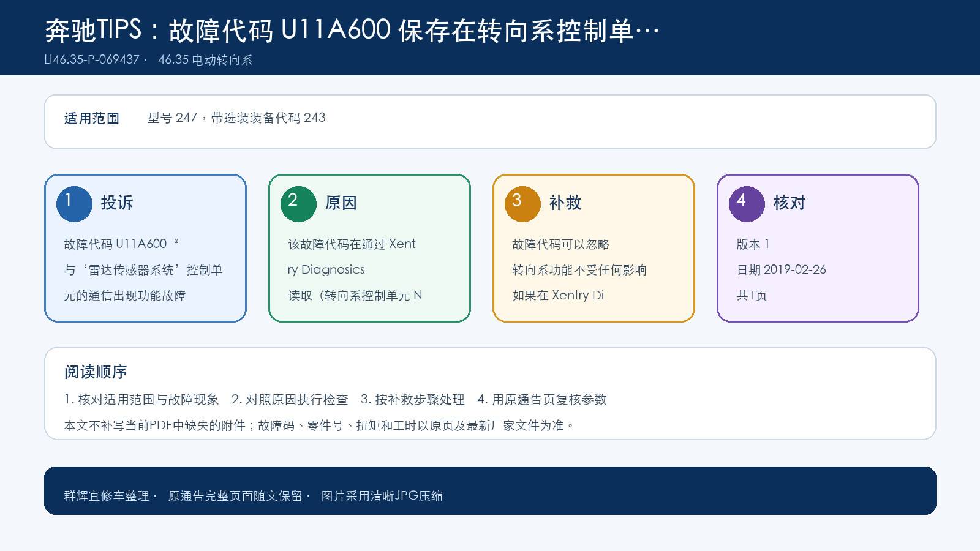980x551 pixels.
Task: Select the 原因 card heading
Action: point(341,203)
